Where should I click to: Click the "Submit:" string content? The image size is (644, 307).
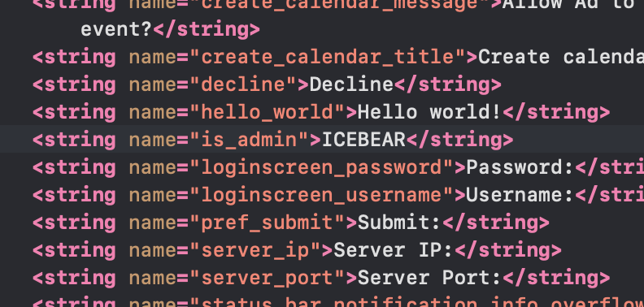click(x=399, y=223)
